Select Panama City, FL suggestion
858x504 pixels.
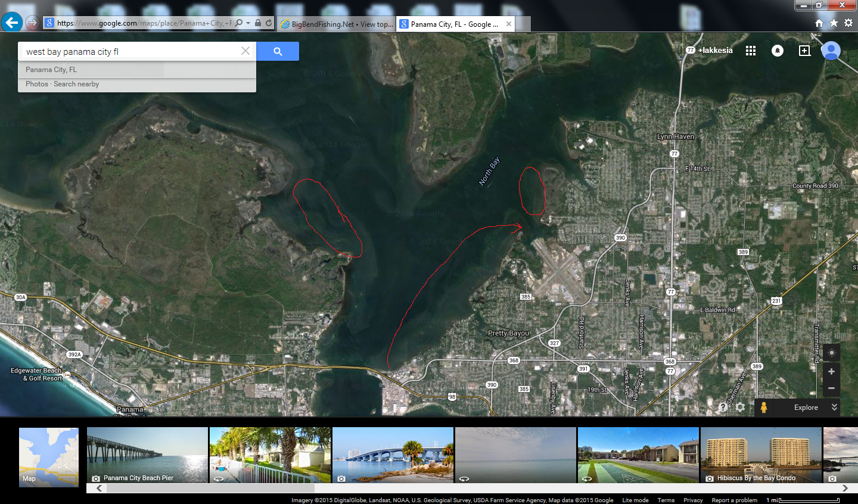[51, 70]
